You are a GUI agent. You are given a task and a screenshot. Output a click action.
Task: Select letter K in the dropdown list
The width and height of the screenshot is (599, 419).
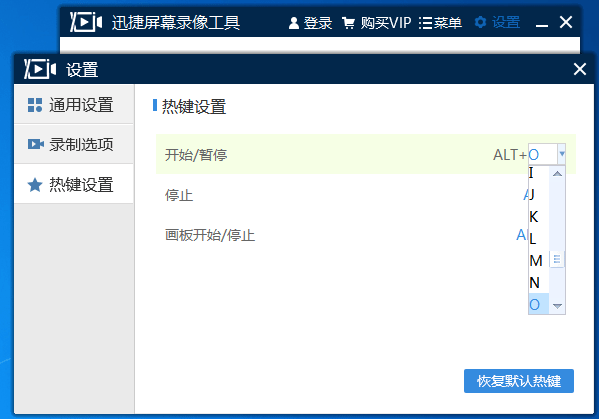coord(539,217)
